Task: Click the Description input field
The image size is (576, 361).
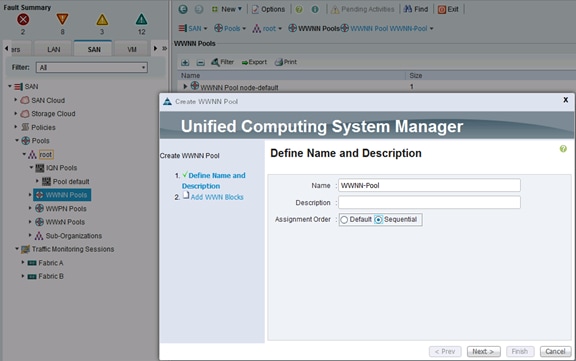Action: pyautogui.click(x=429, y=202)
